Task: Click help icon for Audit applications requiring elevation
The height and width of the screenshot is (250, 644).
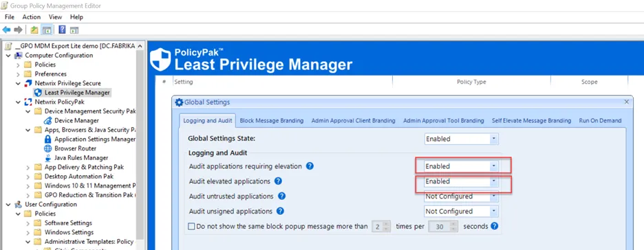Action: coord(310,166)
